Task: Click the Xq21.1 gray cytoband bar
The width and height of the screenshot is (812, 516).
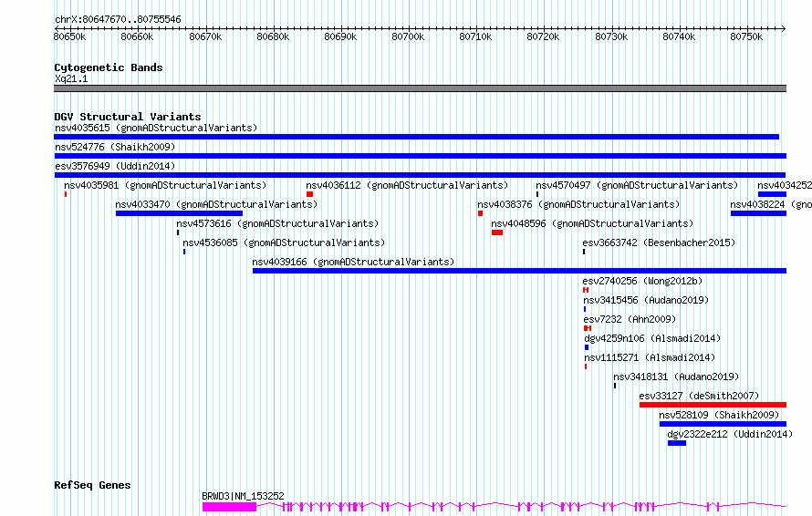Action: click(420, 88)
